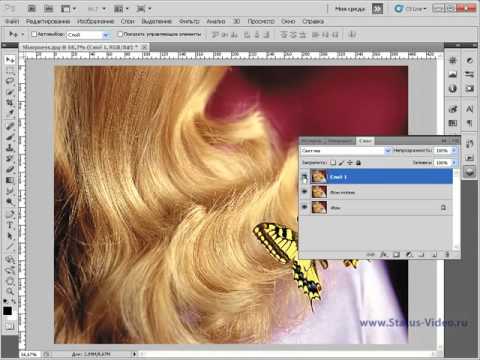Enable Показать управляющие элементы checkbox
This screenshot has height=360, width=480.
(120, 34)
